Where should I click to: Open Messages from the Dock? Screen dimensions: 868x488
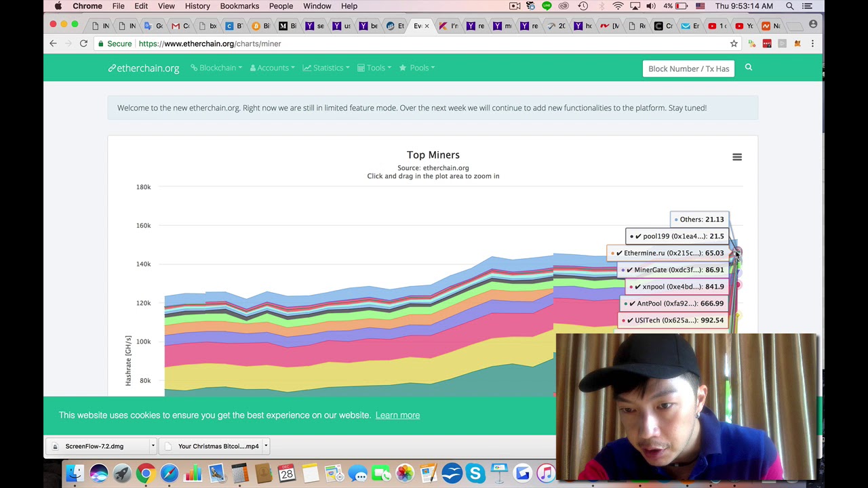click(357, 473)
